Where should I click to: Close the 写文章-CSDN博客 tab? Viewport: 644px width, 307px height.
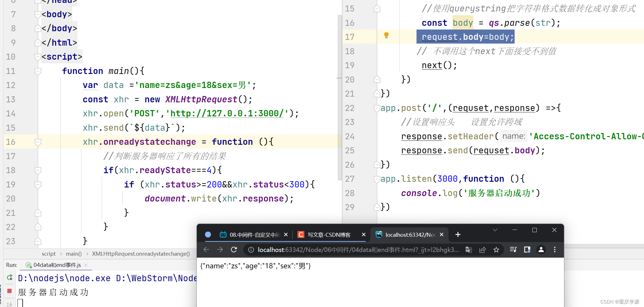364,235
